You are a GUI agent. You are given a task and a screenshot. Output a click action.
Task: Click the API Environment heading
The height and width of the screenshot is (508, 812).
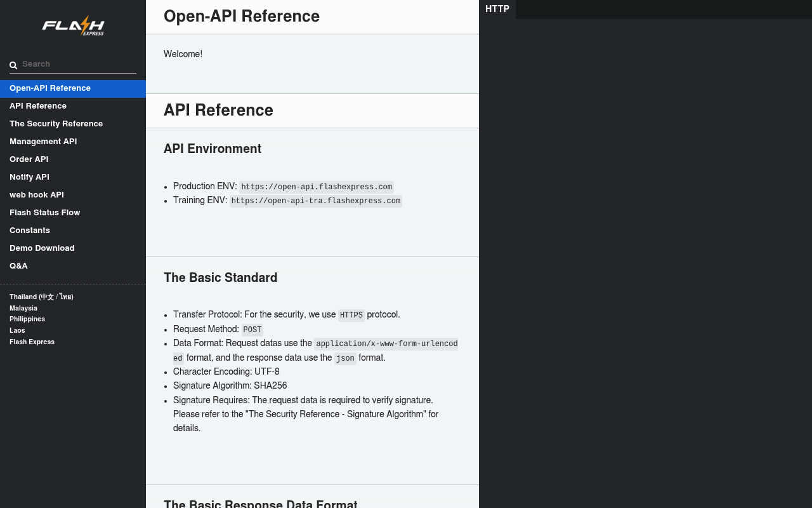click(x=213, y=149)
